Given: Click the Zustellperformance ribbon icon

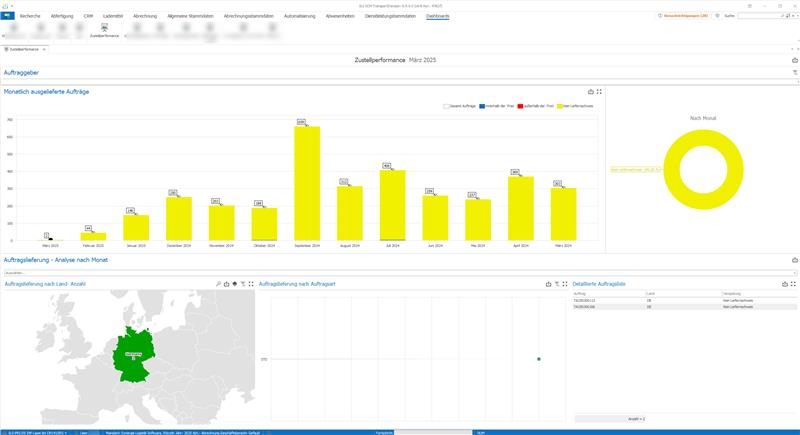Looking at the screenshot, I should [104, 29].
